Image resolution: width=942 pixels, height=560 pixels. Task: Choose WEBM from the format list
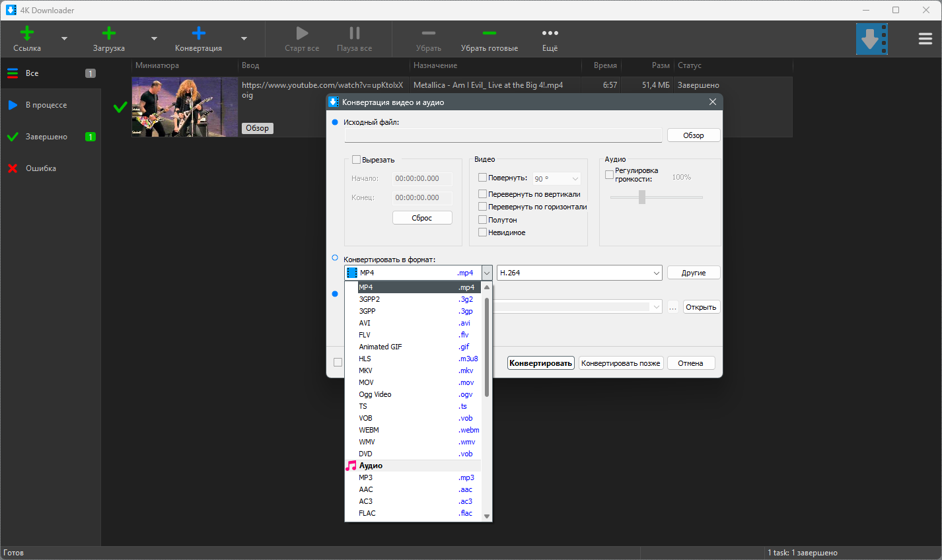pyautogui.click(x=414, y=430)
